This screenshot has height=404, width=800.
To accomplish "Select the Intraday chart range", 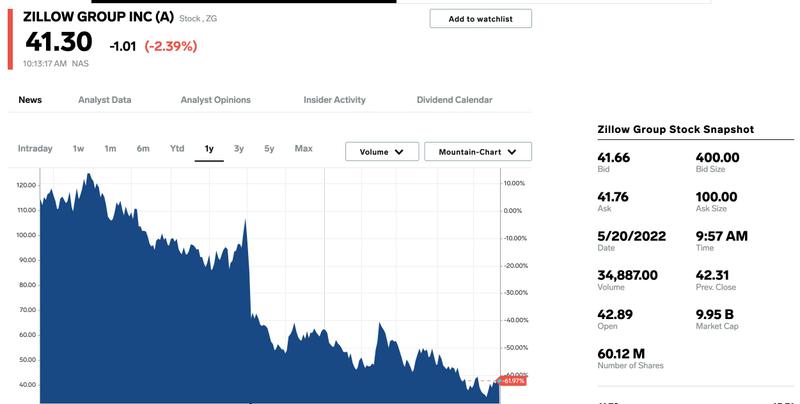I will coord(35,148).
